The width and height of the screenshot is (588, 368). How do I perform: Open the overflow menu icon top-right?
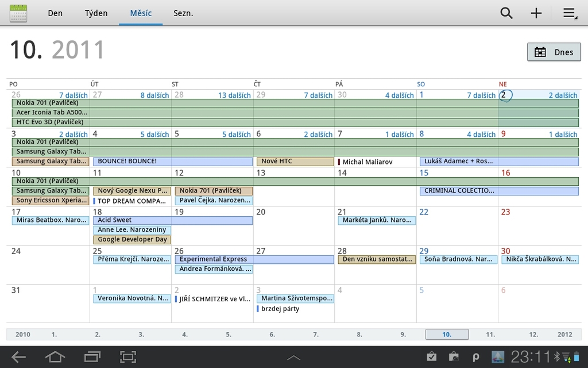[569, 13]
